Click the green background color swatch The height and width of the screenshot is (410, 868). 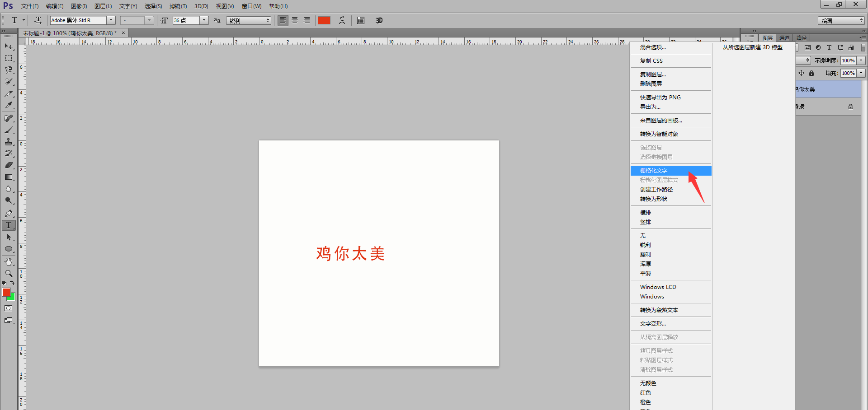(13, 298)
